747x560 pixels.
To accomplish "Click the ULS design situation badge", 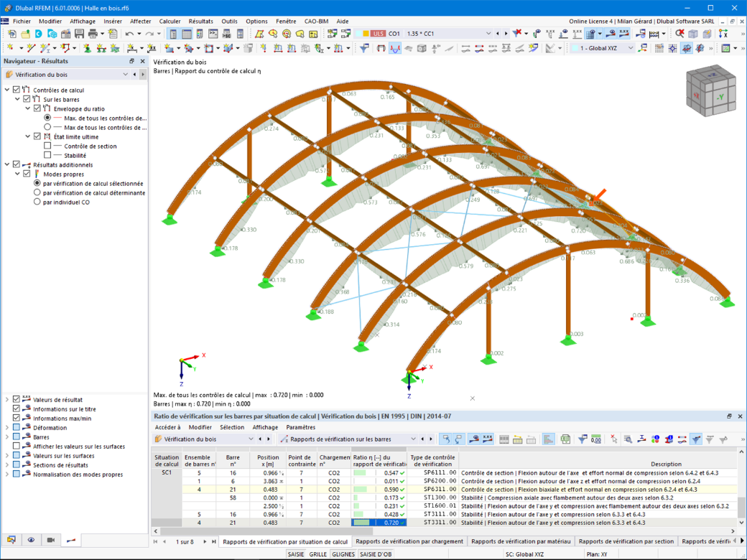I will coord(379,34).
